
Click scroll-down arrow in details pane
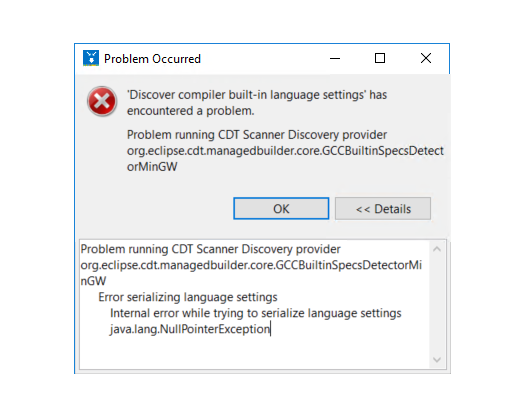(x=437, y=360)
